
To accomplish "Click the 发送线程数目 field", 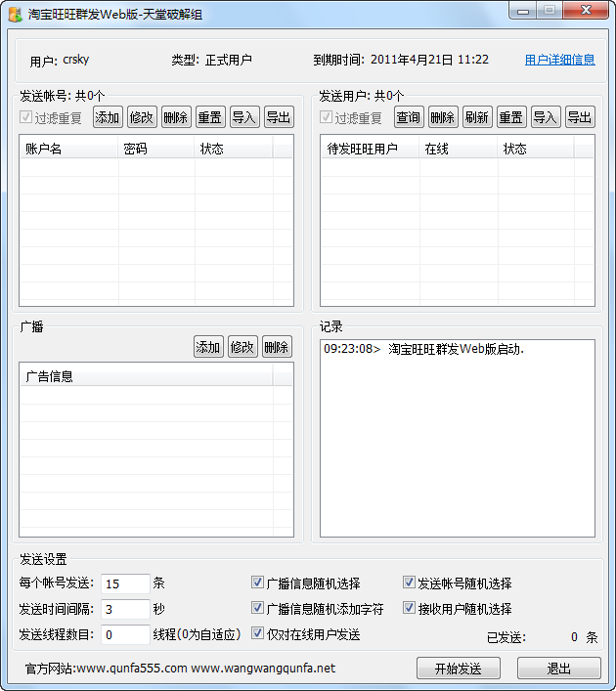I will (125, 634).
